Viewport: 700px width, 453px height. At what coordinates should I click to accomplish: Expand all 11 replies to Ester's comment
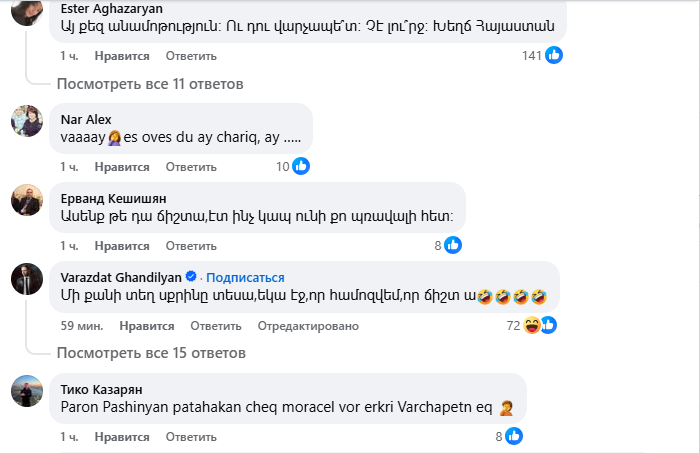pyautogui.click(x=150, y=84)
